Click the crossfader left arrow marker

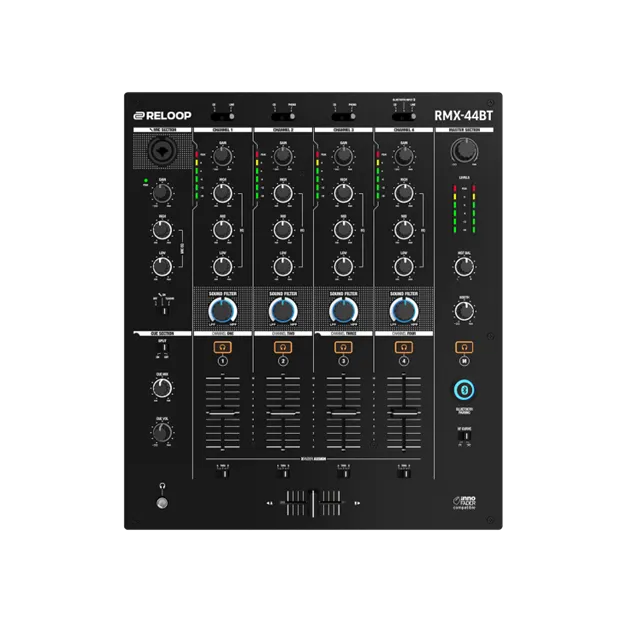pyautogui.click(x=269, y=503)
